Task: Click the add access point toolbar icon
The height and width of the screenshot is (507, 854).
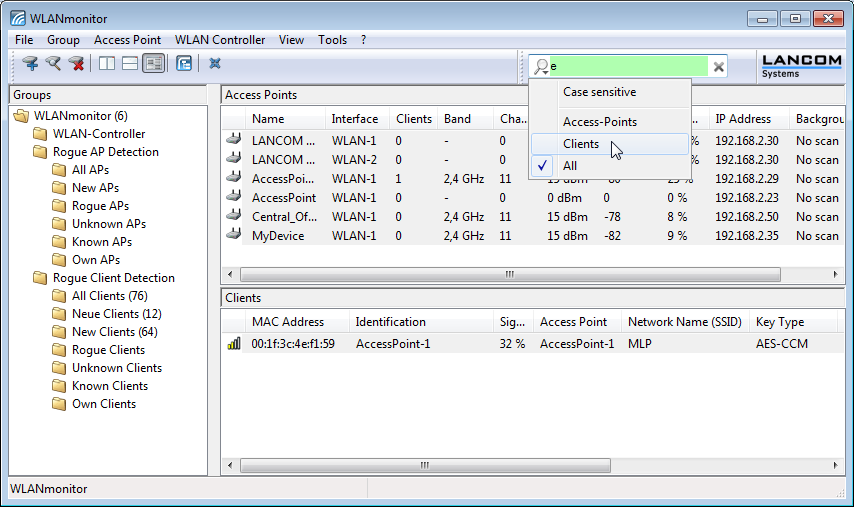Action: (x=30, y=64)
